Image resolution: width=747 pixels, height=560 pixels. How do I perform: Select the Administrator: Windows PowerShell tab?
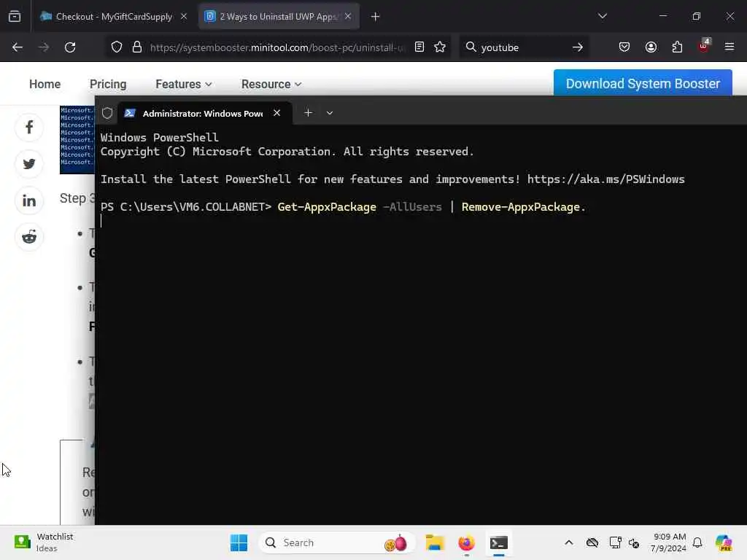205,113
